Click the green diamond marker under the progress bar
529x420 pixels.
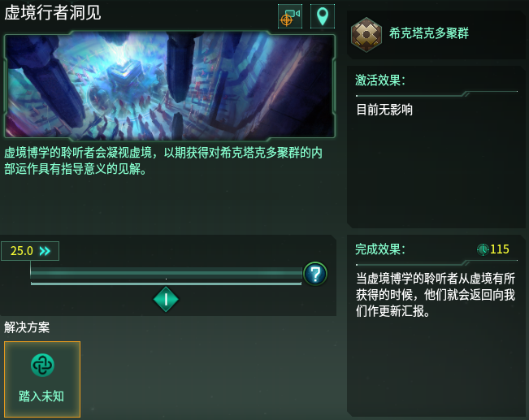click(x=166, y=300)
